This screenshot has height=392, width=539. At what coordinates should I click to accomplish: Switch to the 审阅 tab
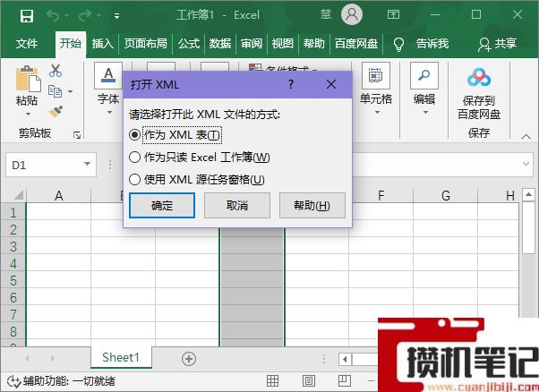coord(252,44)
